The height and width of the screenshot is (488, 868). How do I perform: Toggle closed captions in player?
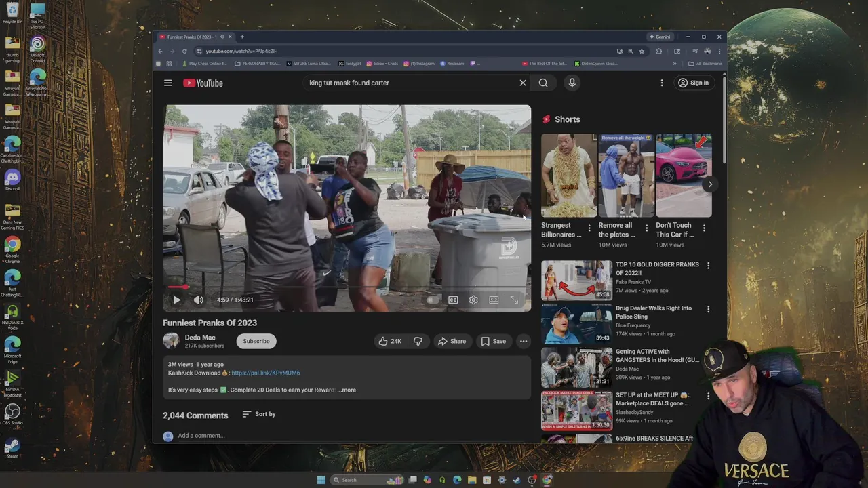453,300
